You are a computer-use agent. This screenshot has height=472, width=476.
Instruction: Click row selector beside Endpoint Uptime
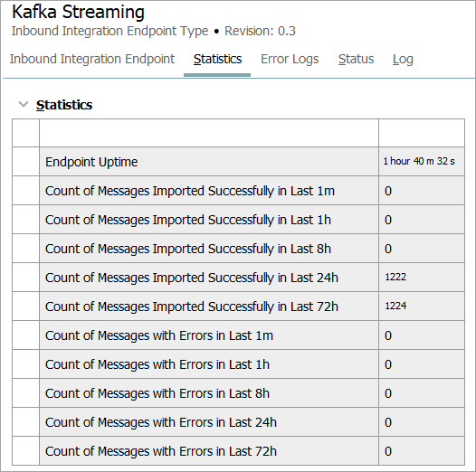pos(26,162)
